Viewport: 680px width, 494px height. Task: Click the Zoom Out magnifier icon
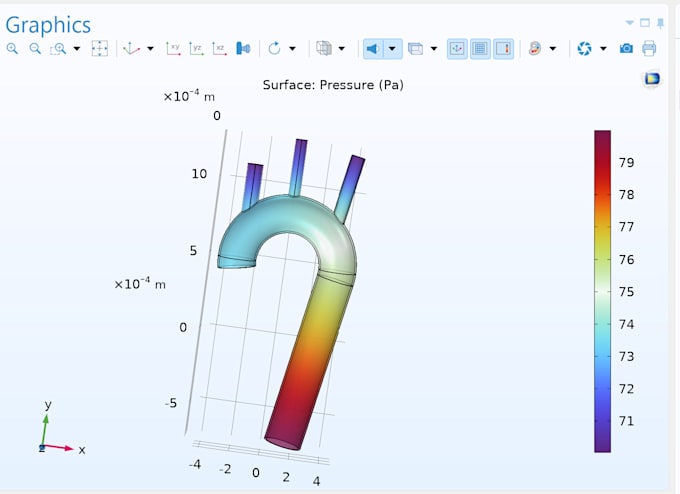pyautogui.click(x=35, y=49)
